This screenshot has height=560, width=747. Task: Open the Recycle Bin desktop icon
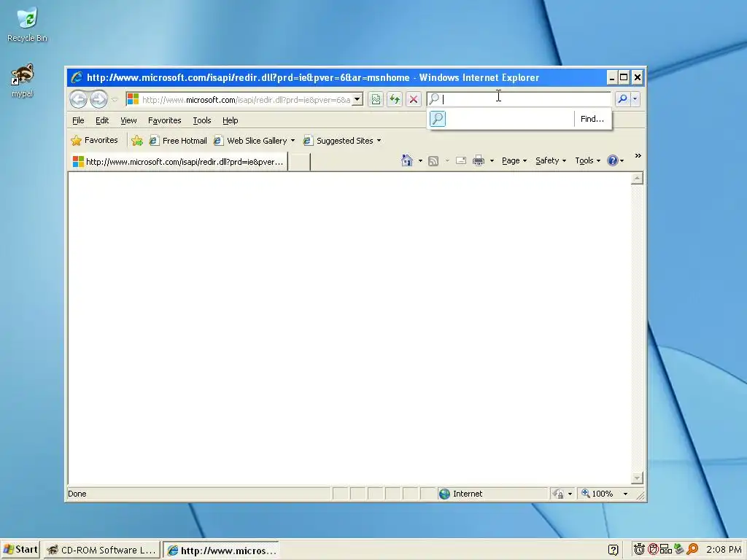pyautogui.click(x=27, y=24)
